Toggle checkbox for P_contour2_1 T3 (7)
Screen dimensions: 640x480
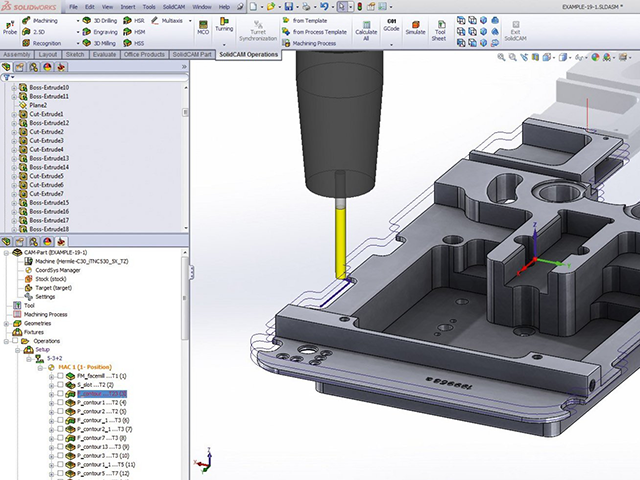(60, 429)
